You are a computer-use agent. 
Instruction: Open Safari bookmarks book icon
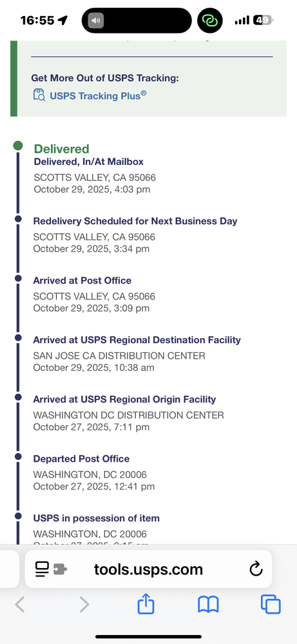coord(208,605)
